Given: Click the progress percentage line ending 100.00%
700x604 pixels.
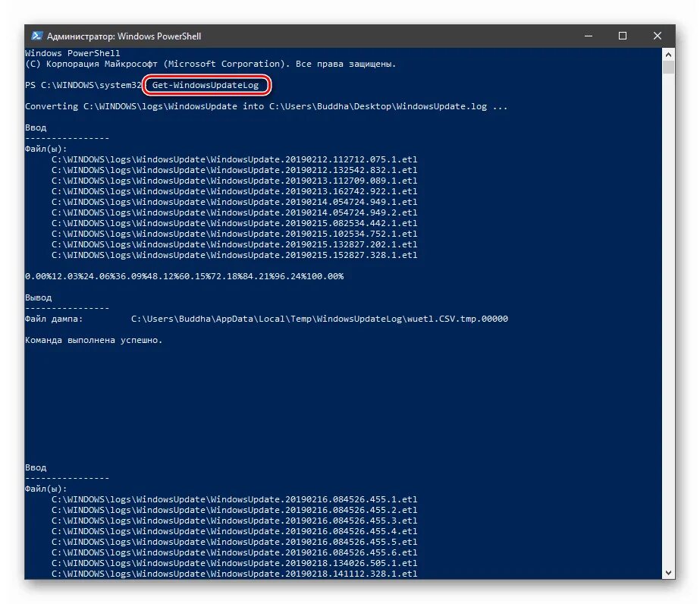Looking at the screenshot, I should [x=184, y=276].
